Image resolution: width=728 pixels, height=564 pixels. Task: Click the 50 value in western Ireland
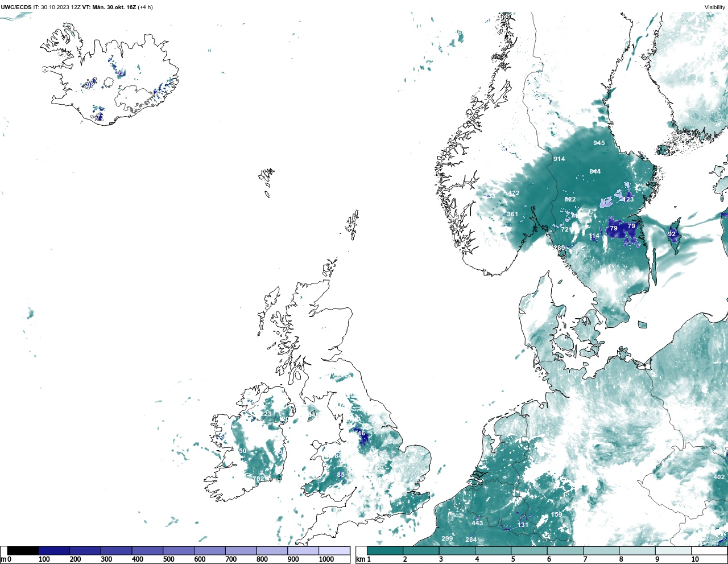[243, 451]
